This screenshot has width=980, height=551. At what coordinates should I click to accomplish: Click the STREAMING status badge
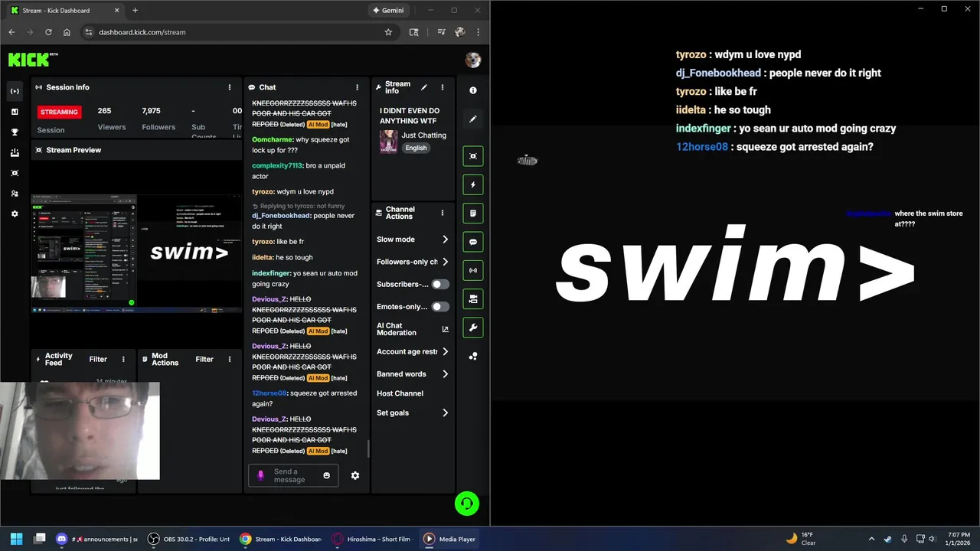point(59,112)
